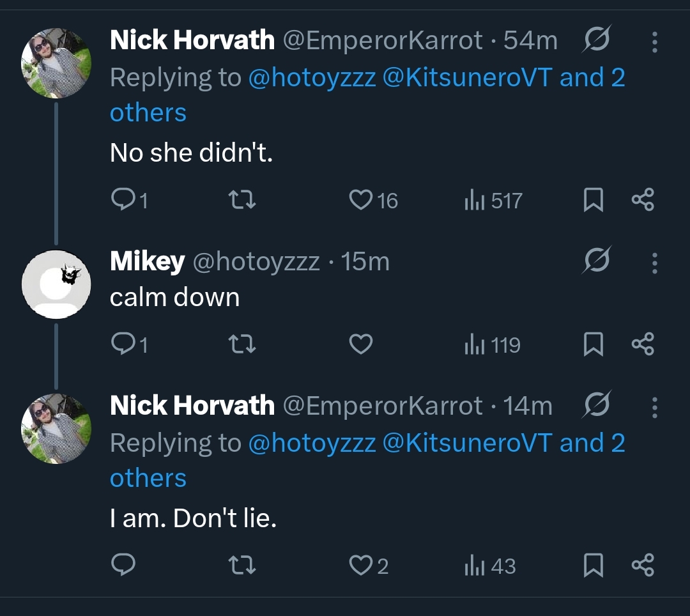Bookmark the "I am. Don't lie." tweet
This screenshot has height=616, width=690.
point(594,566)
